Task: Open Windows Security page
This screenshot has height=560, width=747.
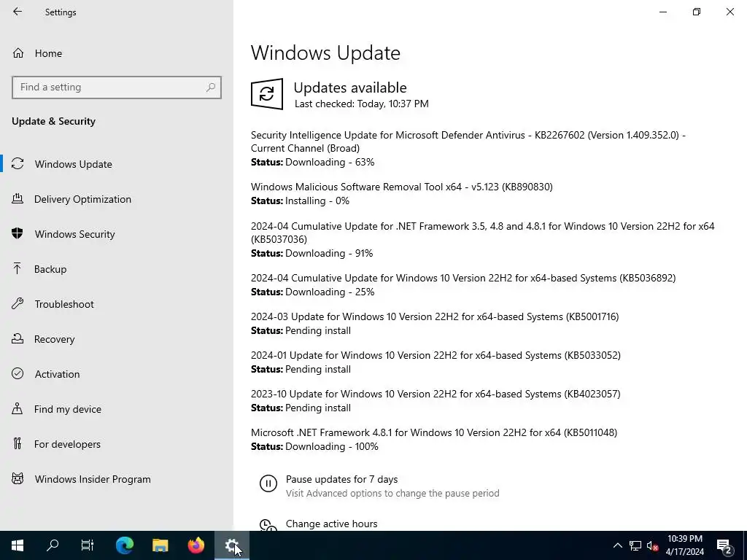Action: pyautogui.click(x=74, y=234)
